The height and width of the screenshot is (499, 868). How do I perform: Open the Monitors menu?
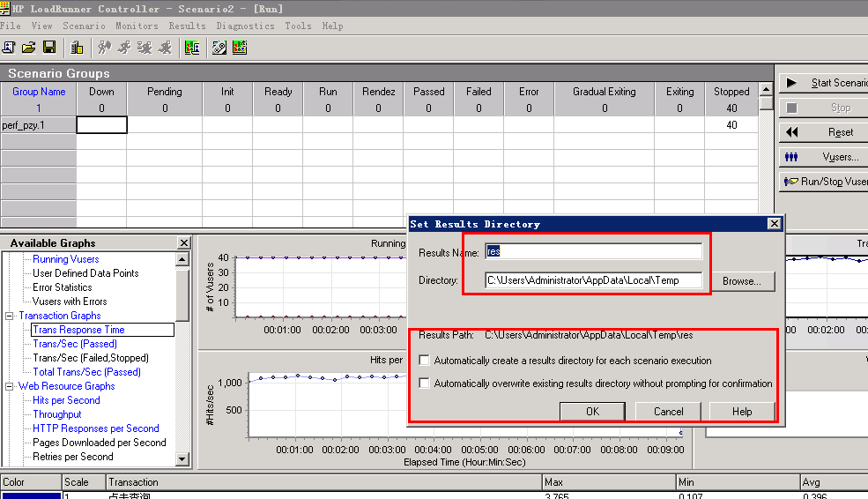(137, 26)
